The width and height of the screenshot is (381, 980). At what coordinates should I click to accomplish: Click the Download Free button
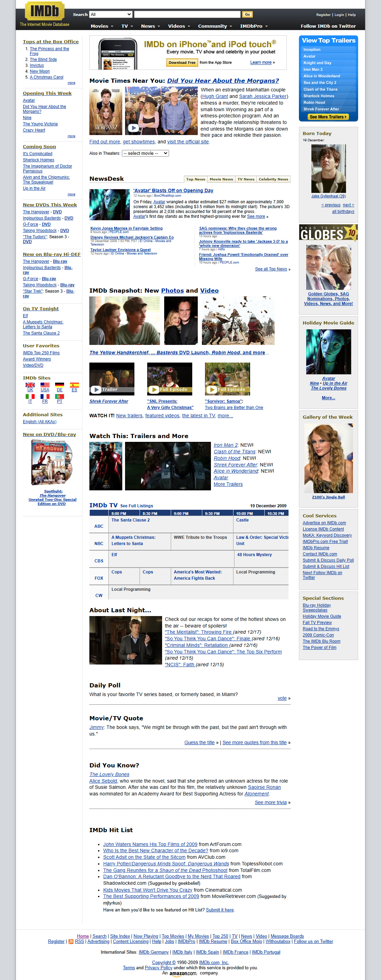[182, 62]
